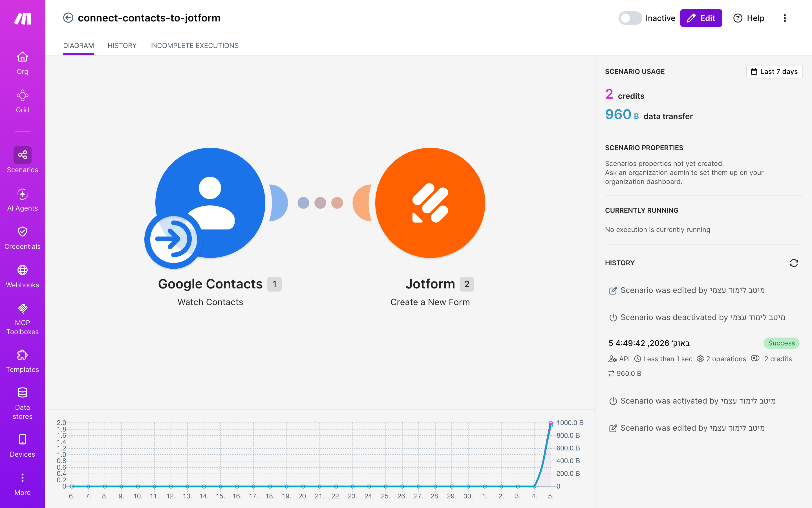The height and width of the screenshot is (508, 812).
Task: Open the Credentials page
Action: pos(23,238)
